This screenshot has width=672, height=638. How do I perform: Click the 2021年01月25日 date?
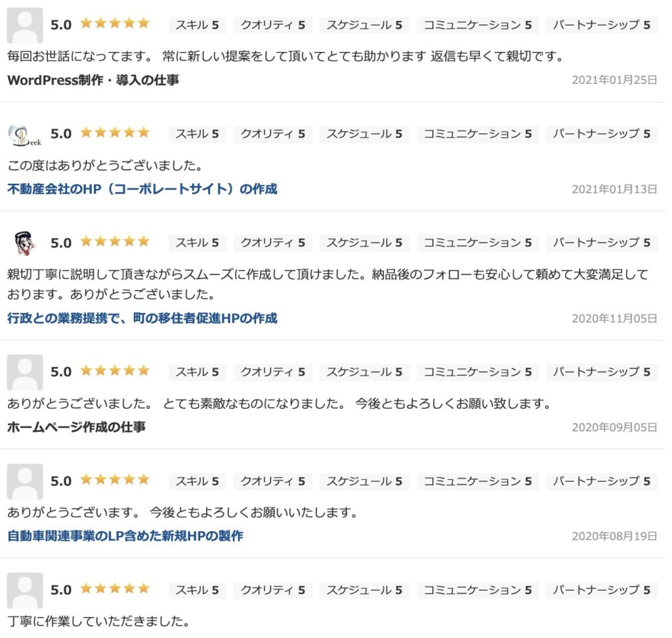click(614, 80)
